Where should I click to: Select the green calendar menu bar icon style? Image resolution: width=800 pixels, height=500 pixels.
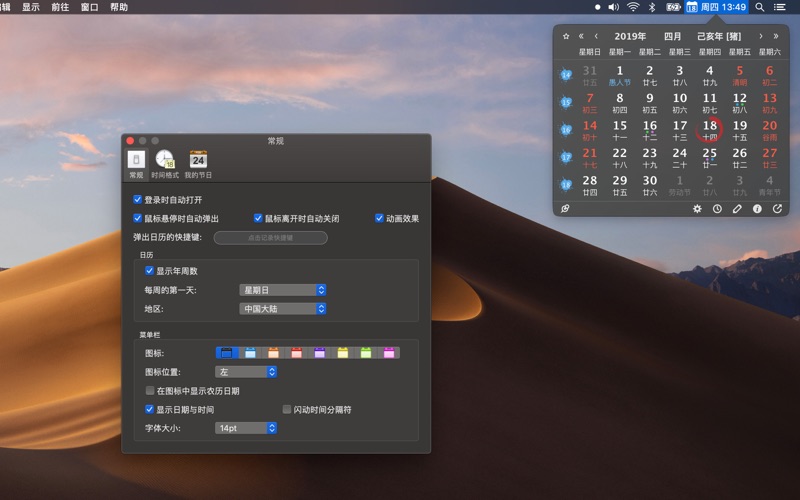click(x=366, y=353)
